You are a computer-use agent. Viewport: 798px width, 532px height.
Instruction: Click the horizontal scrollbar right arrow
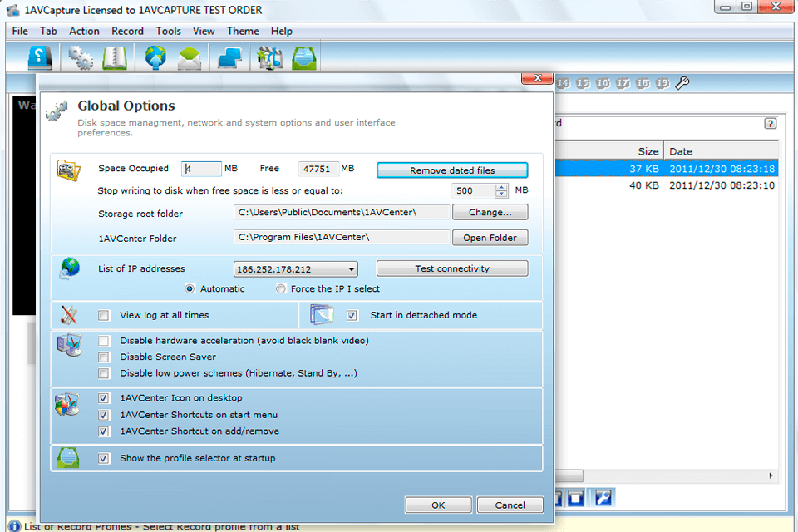(771, 475)
